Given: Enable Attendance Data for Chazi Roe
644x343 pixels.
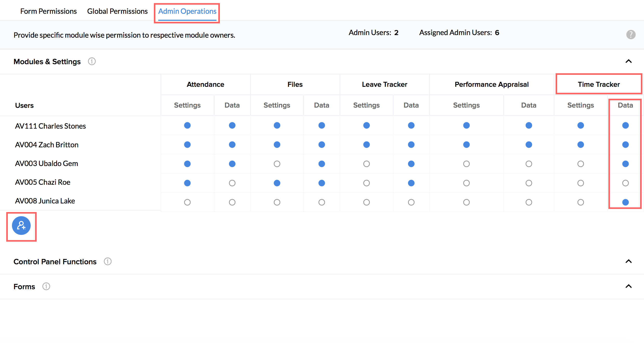Looking at the screenshot, I should click(232, 183).
